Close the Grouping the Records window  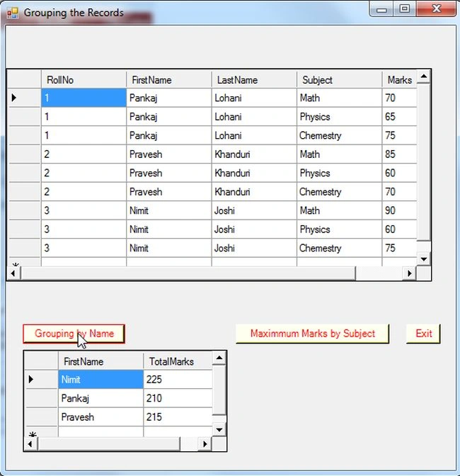pyautogui.click(x=436, y=8)
